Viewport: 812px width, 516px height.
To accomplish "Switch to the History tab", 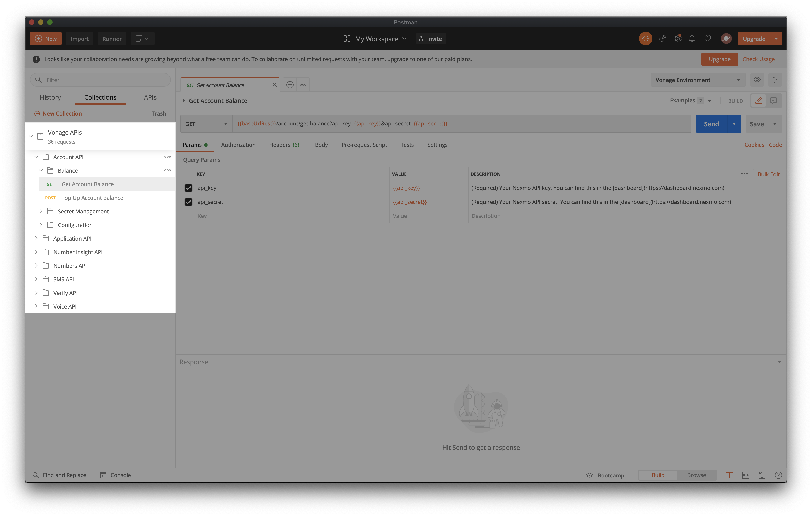I will click(x=50, y=97).
